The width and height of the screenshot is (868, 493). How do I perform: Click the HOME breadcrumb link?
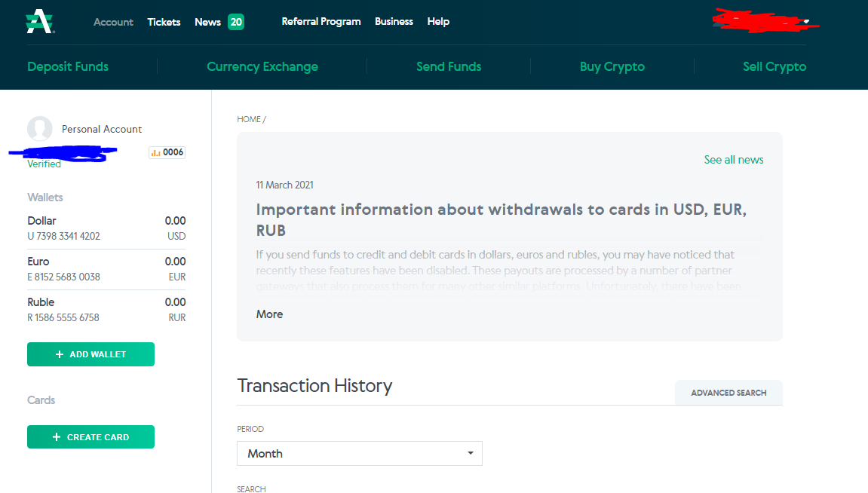249,120
